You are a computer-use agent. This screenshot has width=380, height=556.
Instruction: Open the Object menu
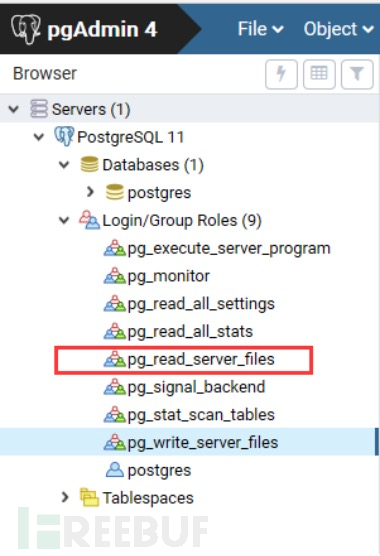[x=339, y=29]
